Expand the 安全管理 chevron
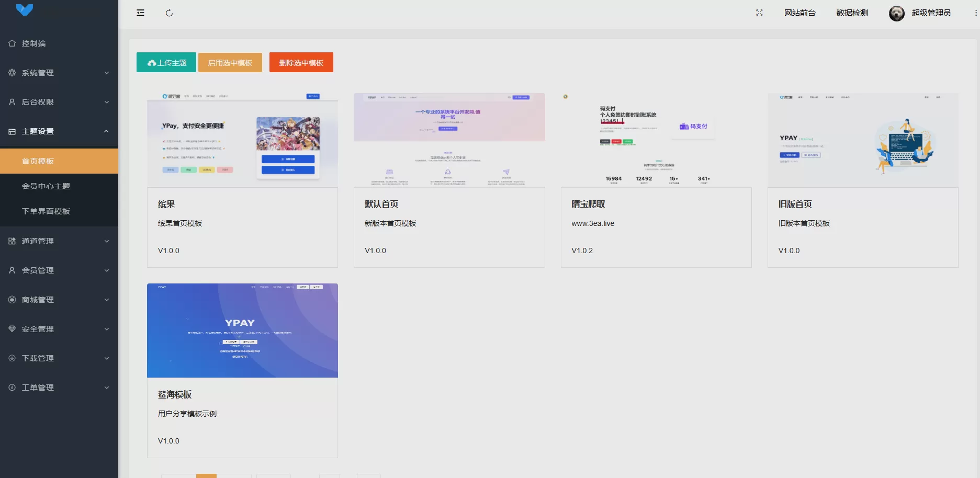Screen dimensions: 980x478 point(107,329)
